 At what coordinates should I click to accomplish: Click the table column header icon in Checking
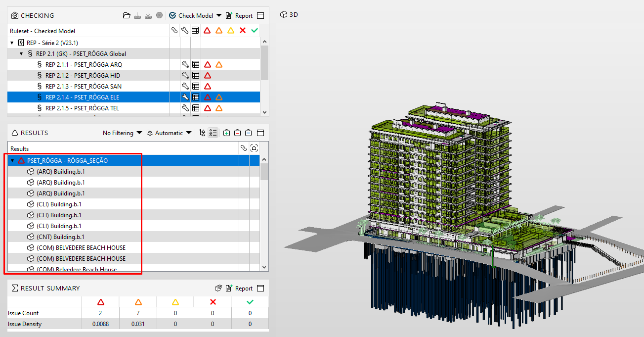[x=196, y=31]
